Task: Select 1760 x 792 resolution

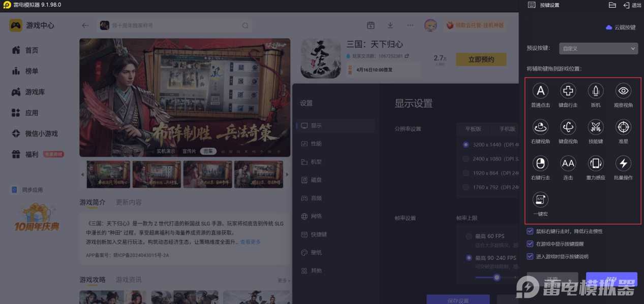Action: click(x=466, y=187)
